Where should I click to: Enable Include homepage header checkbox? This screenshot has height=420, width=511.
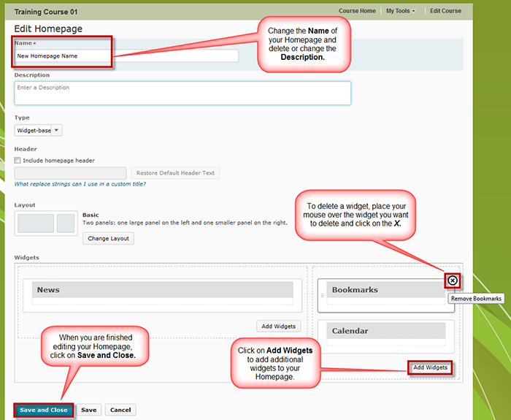coord(18,161)
